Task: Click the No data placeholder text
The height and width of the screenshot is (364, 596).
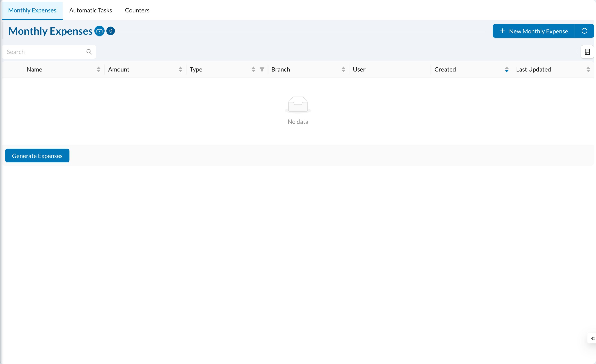Action: (298, 122)
